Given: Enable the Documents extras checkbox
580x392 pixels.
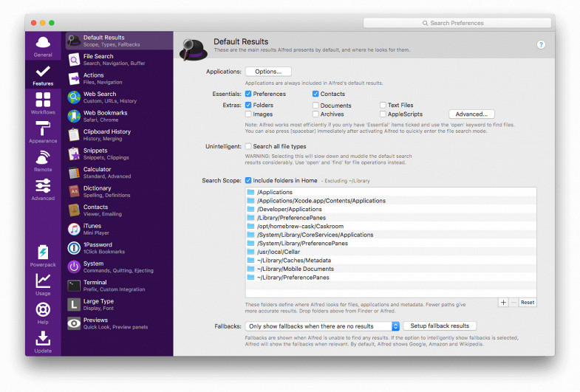Looking at the screenshot, I should tap(315, 106).
